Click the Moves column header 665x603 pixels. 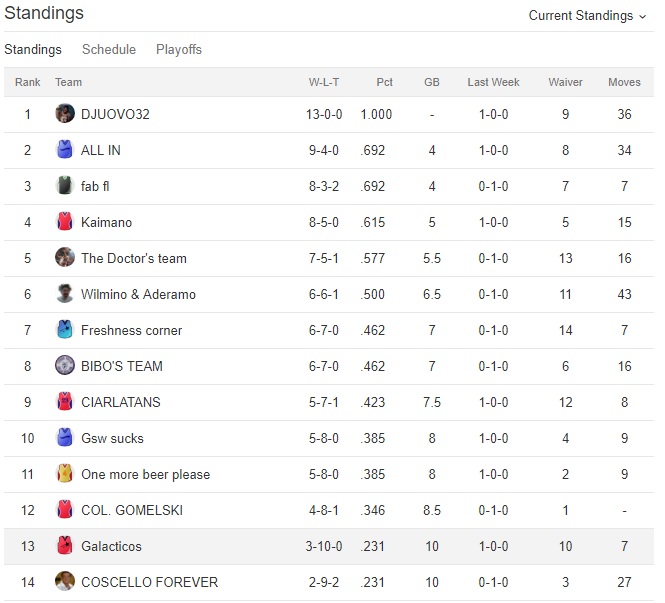pos(624,82)
